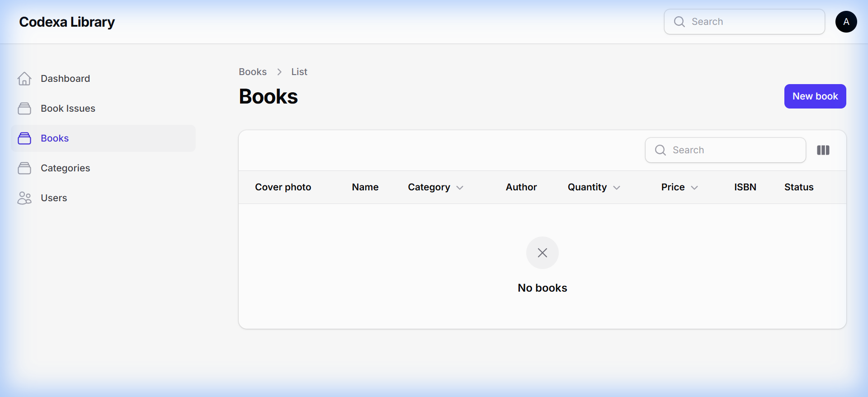
Task: Open the toggle columns icon
Action: 823,150
